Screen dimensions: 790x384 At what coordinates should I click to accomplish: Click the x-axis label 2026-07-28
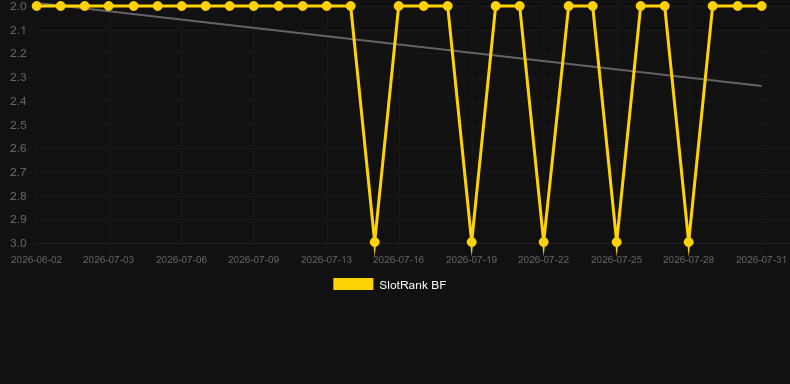pos(689,260)
